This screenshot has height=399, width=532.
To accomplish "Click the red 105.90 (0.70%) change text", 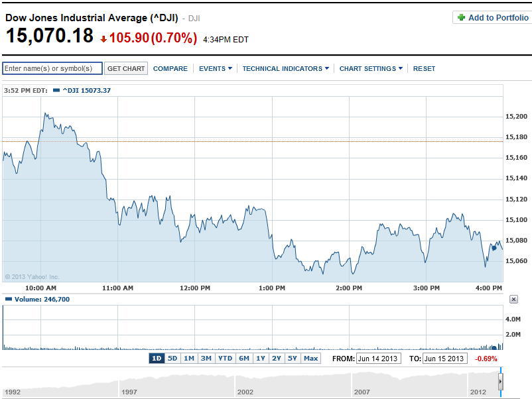I will [x=153, y=38].
